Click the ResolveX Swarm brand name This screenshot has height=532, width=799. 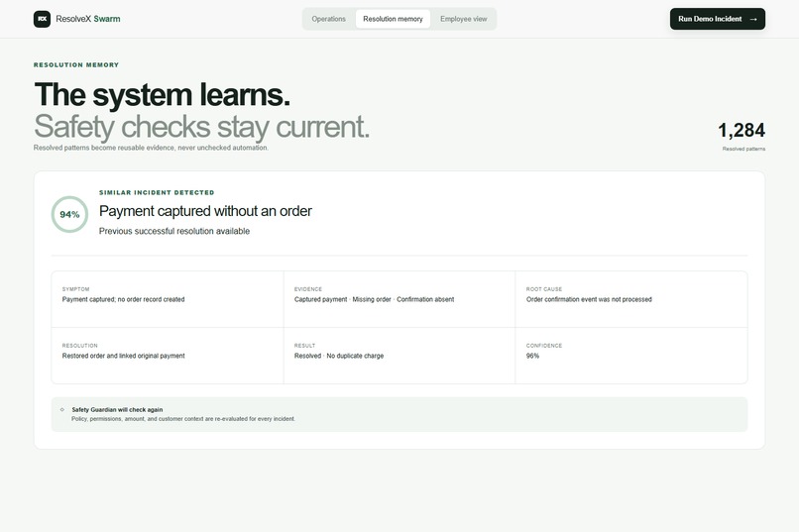pos(88,19)
